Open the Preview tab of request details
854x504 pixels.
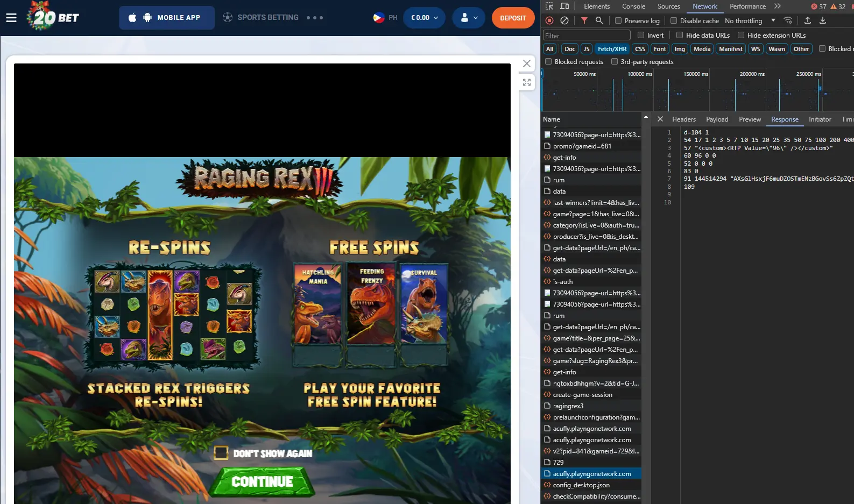pyautogui.click(x=750, y=119)
